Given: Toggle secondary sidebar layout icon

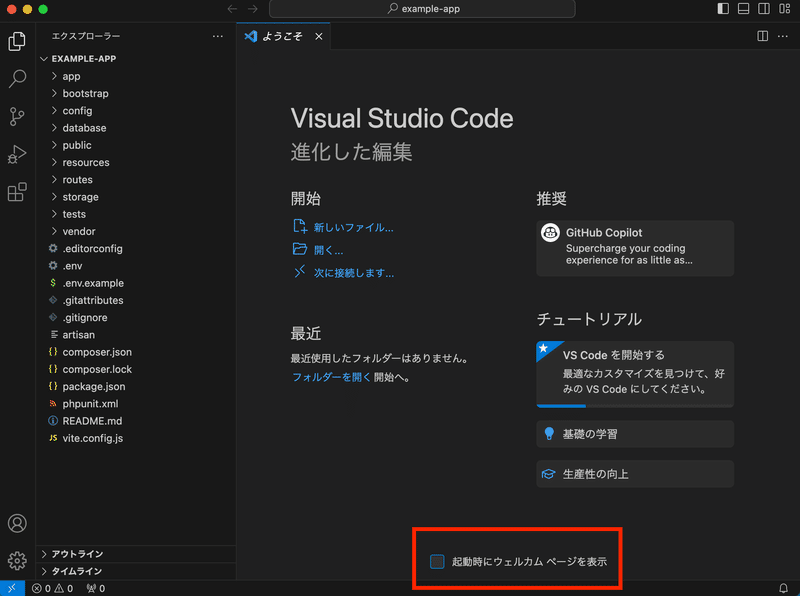Looking at the screenshot, I should tap(764, 9).
